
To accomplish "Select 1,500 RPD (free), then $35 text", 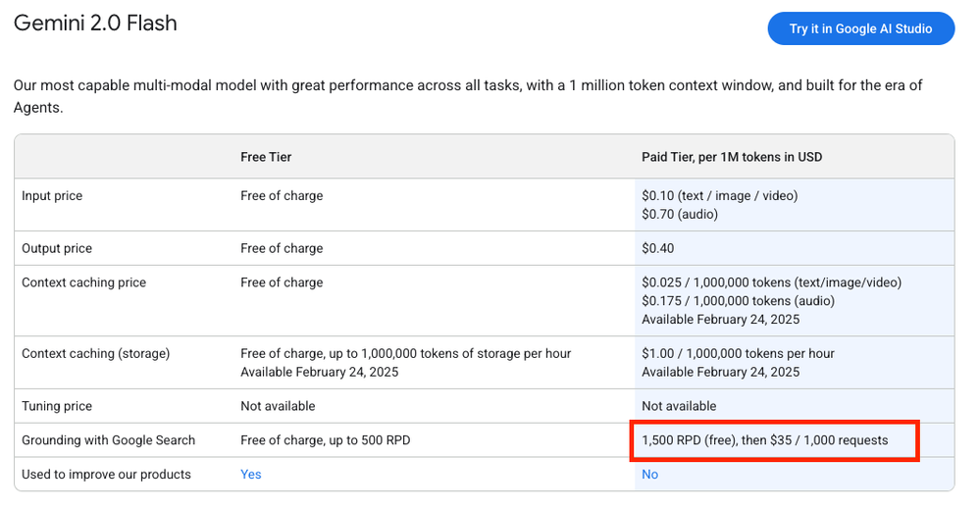I will point(764,440).
